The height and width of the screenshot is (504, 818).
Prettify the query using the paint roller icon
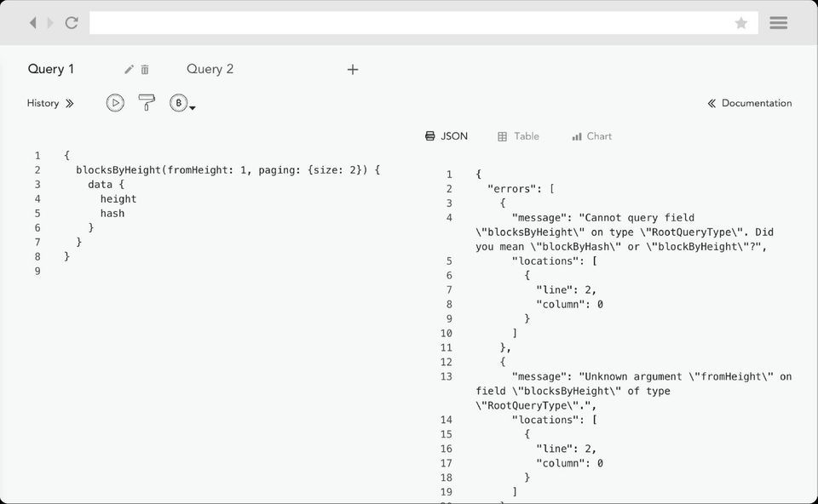pos(147,103)
